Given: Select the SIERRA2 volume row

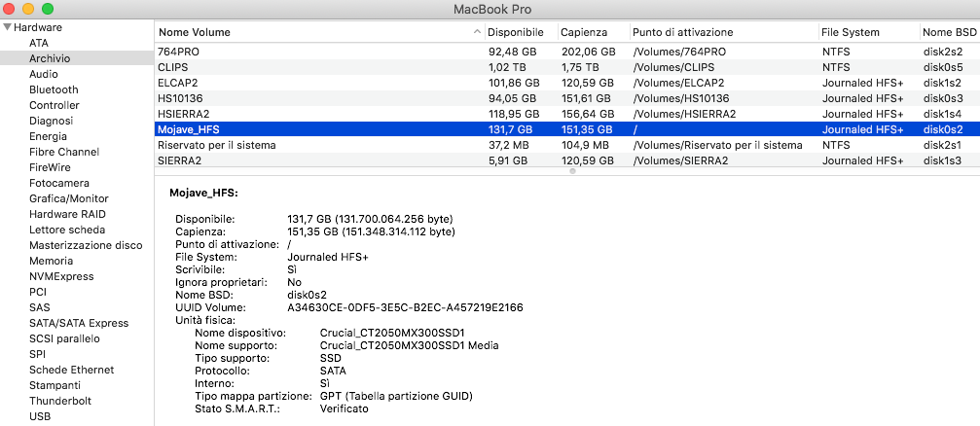Looking at the screenshot, I should (x=567, y=160).
